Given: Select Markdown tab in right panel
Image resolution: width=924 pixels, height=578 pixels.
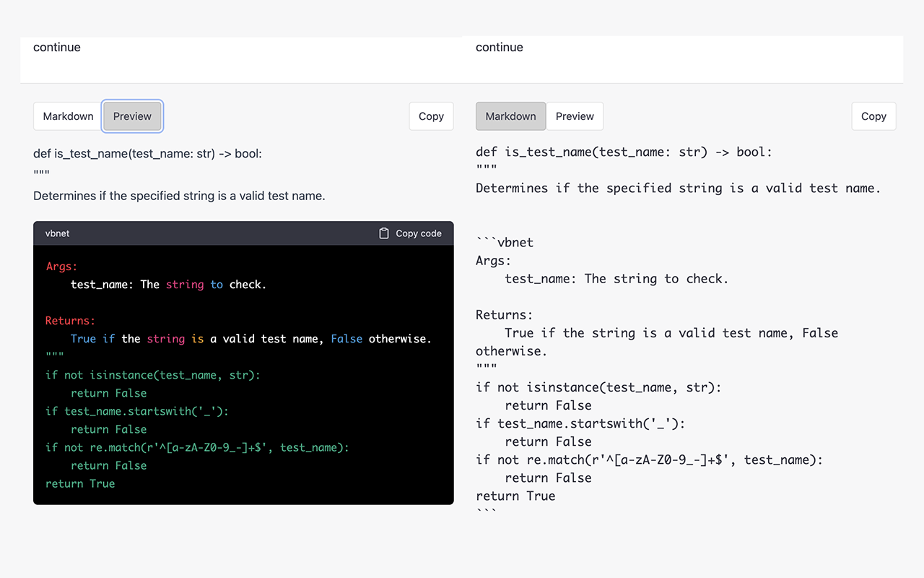Looking at the screenshot, I should click(510, 116).
